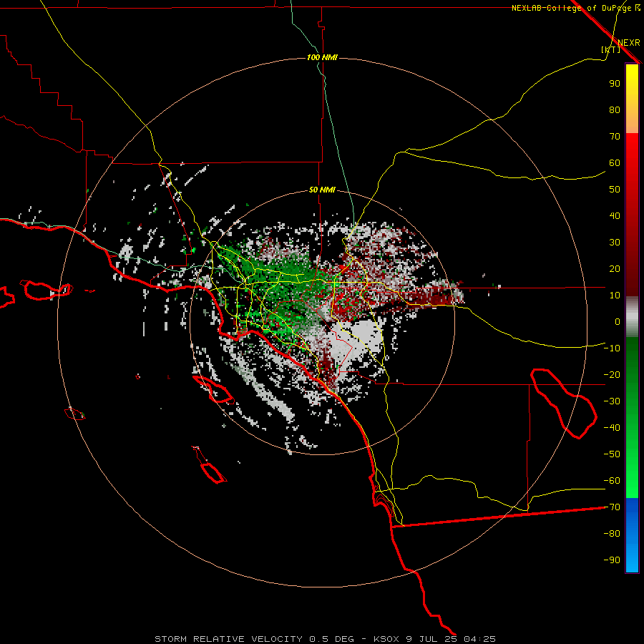This screenshot has height=644, width=644.
Task: Select the 90 value on velocity scale
Action: [615, 84]
